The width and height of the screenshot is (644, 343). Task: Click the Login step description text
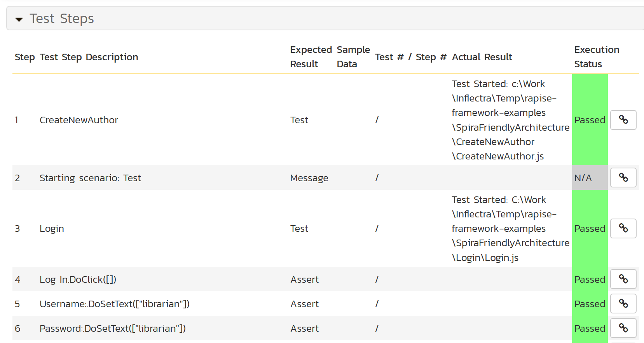click(52, 228)
